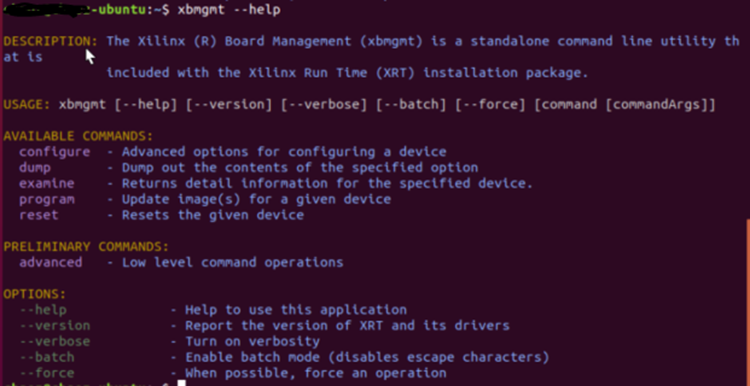Click the '--verbose' option in the options list
Screen dimensions: 750x386
[x=55, y=342]
